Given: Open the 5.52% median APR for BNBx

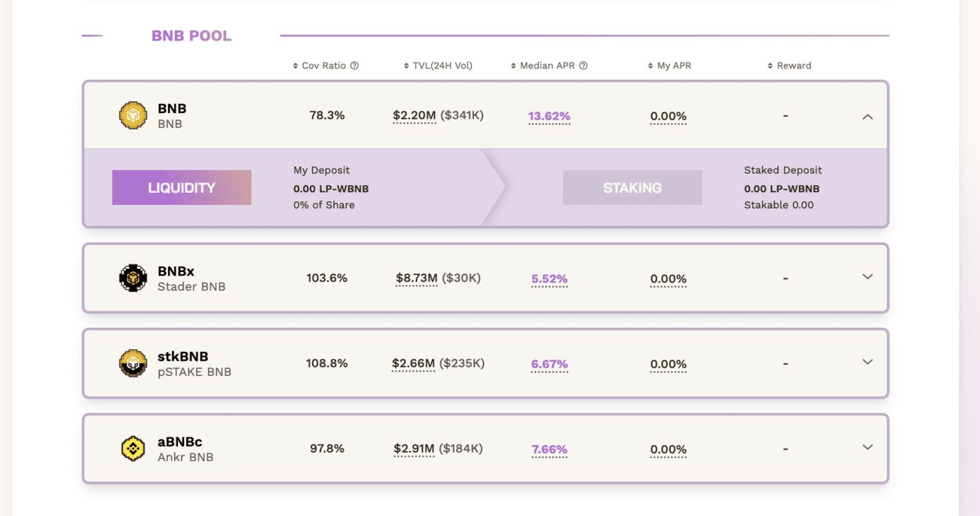Looking at the screenshot, I should [x=550, y=279].
